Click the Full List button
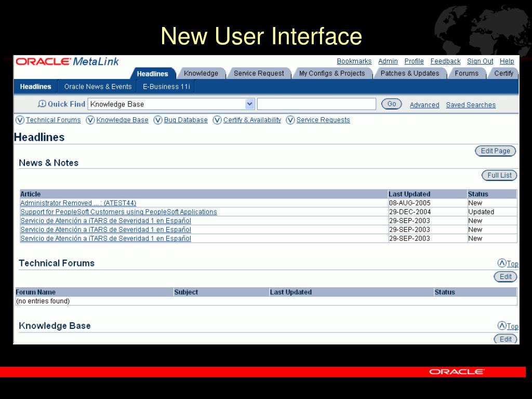Viewport: 532px width, 399px height. 499,176
